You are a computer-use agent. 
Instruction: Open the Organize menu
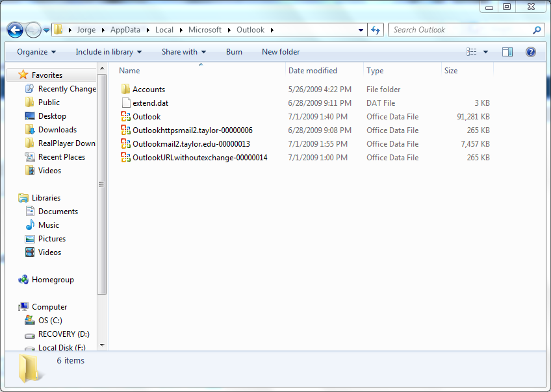(x=36, y=52)
